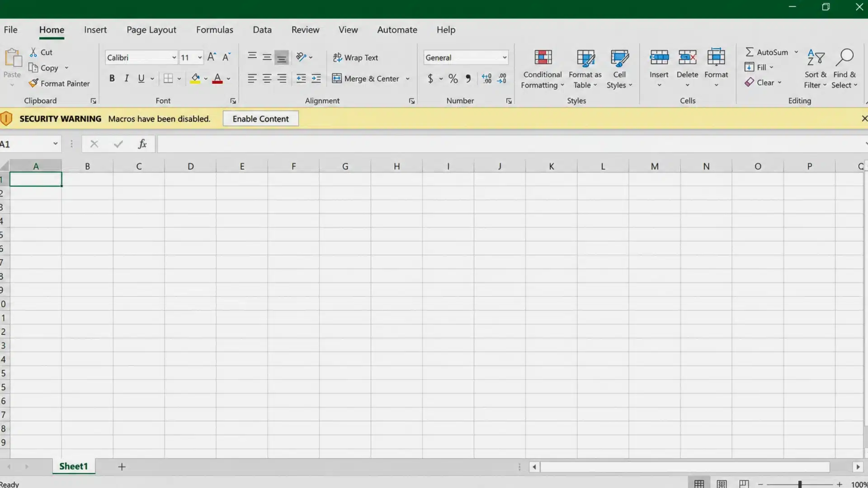Click the Decrease Decimal icon
The width and height of the screenshot is (868, 488).
pyautogui.click(x=502, y=79)
